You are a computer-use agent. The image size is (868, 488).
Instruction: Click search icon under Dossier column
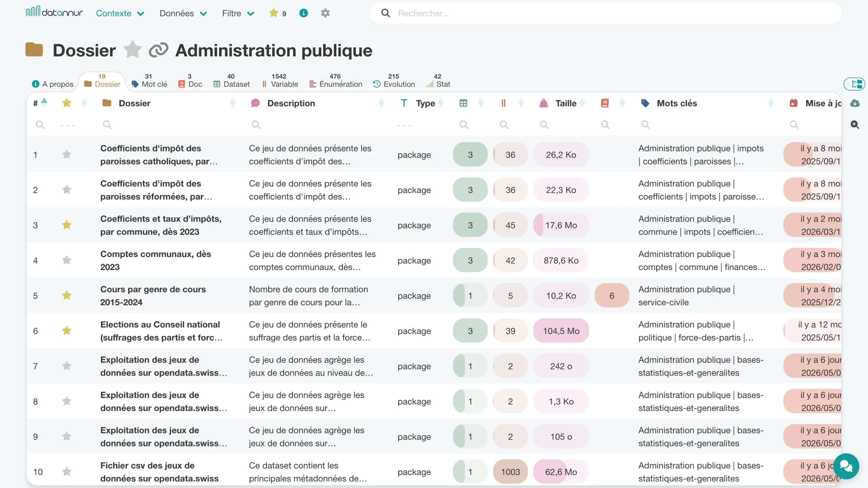107,125
